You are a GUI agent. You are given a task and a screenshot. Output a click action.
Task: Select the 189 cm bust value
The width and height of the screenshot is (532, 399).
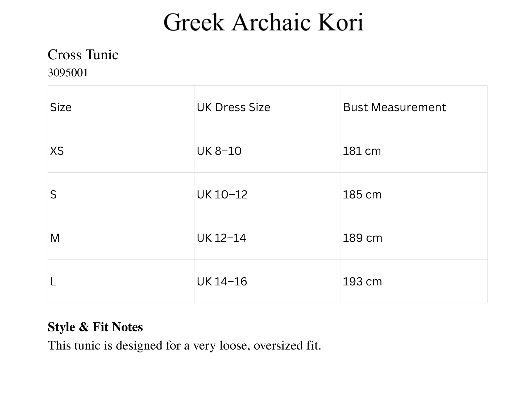[362, 238]
